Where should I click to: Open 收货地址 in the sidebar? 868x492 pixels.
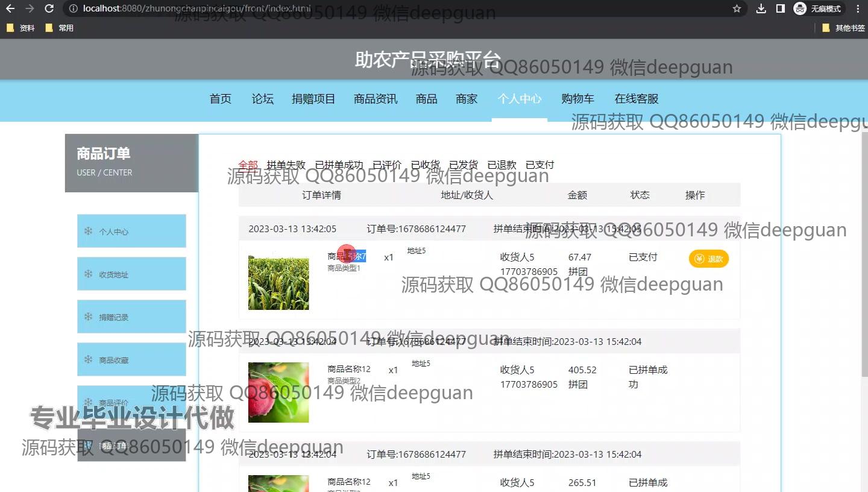point(131,274)
